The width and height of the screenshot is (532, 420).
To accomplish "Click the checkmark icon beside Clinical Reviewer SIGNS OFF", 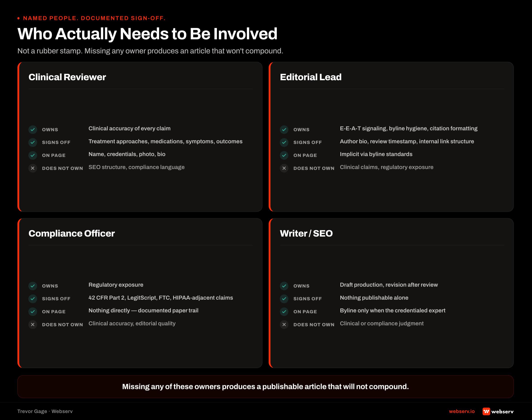I will point(33,142).
